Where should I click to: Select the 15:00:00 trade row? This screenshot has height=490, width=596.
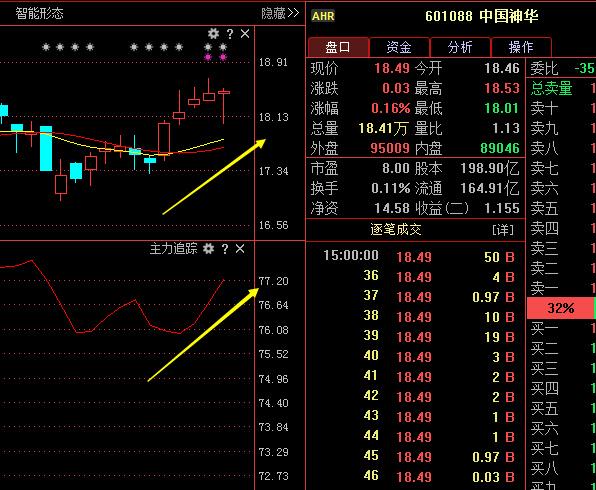point(415,257)
